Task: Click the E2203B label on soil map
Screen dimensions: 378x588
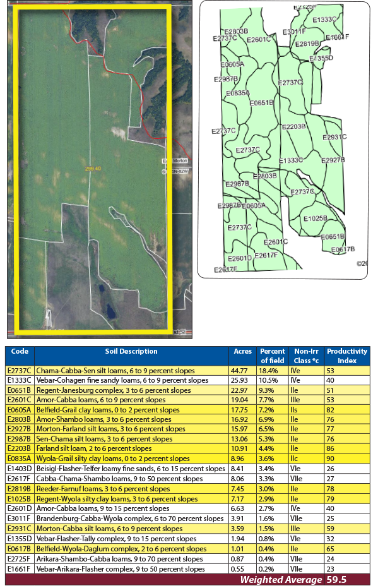Action: (293, 127)
